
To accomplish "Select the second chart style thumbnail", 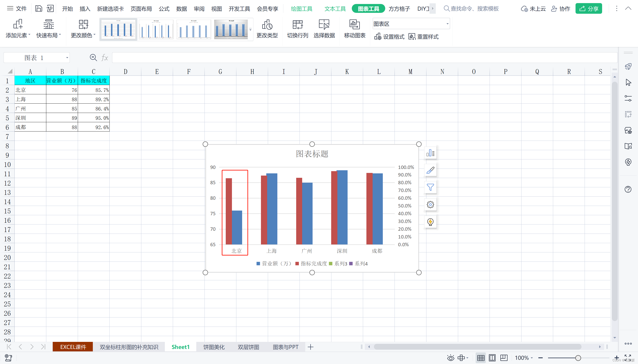I will (156, 29).
